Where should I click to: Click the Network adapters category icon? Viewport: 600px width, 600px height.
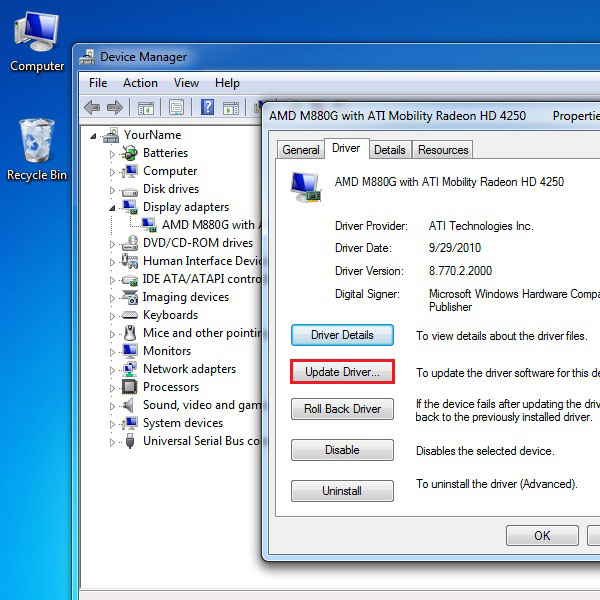tap(130, 369)
